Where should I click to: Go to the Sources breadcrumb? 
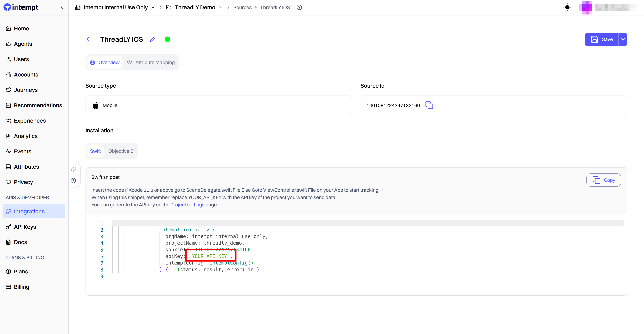point(242,7)
